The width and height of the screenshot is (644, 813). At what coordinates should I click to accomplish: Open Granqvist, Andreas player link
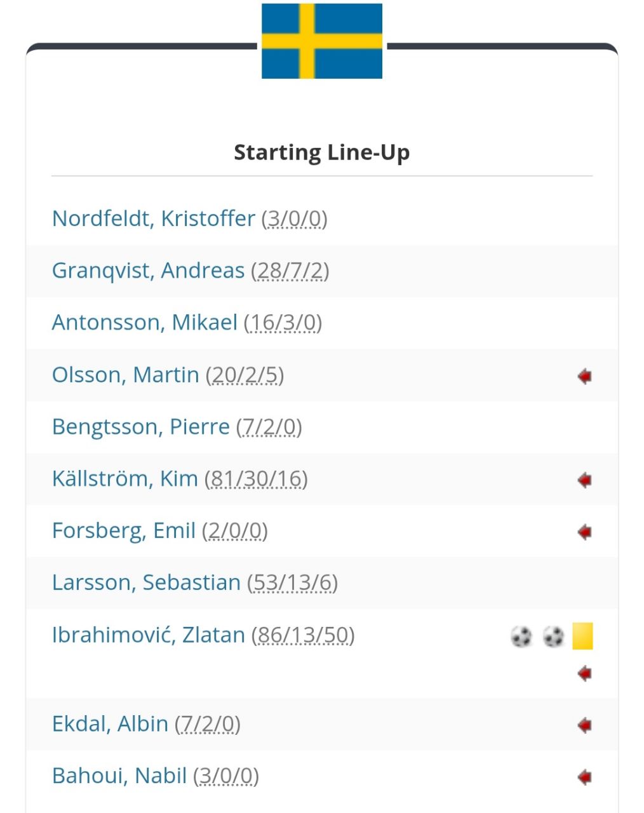(148, 271)
